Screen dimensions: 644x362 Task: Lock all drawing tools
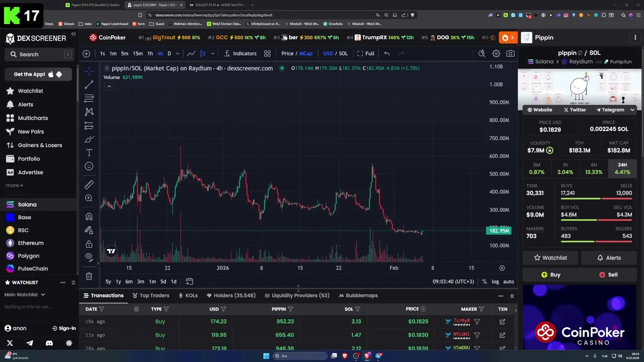(89, 244)
